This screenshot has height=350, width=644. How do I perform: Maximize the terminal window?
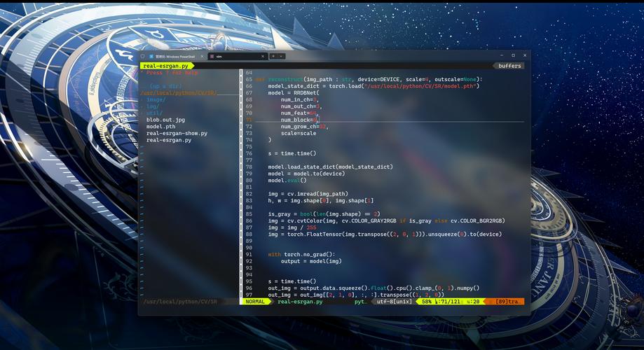pyautogui.click(x=513, y=55)
